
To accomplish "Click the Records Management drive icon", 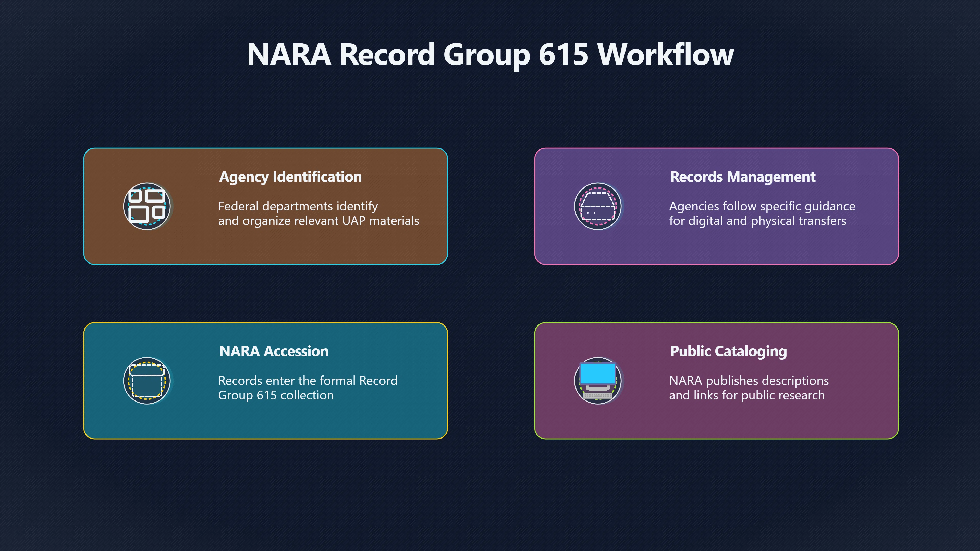I will 598,206.
